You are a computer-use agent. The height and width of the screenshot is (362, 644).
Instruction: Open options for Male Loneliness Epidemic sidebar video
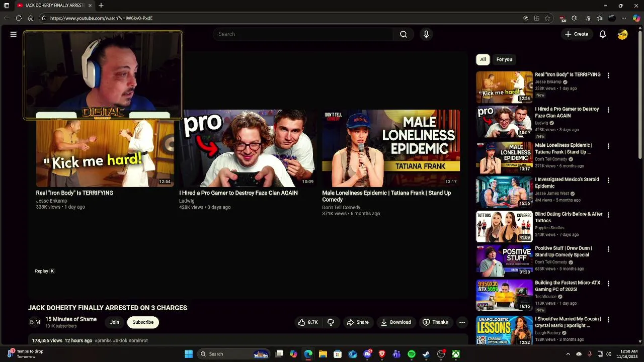[608, 146]
